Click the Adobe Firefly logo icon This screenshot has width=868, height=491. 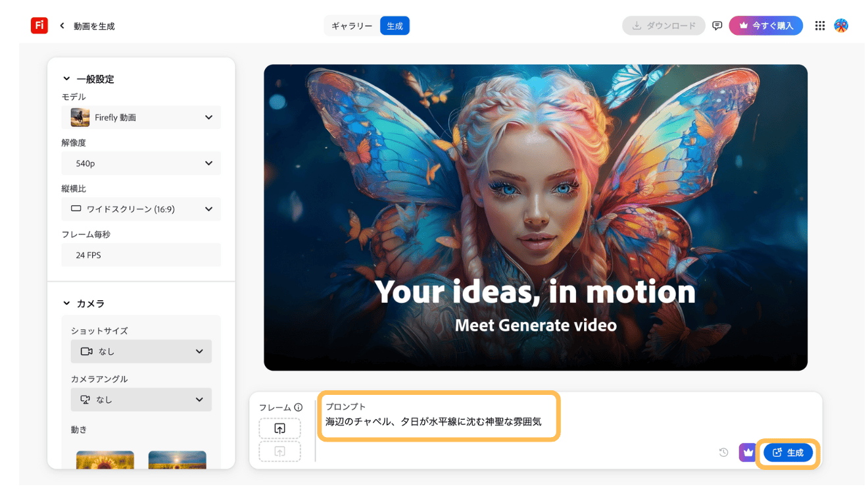(39, 26)
